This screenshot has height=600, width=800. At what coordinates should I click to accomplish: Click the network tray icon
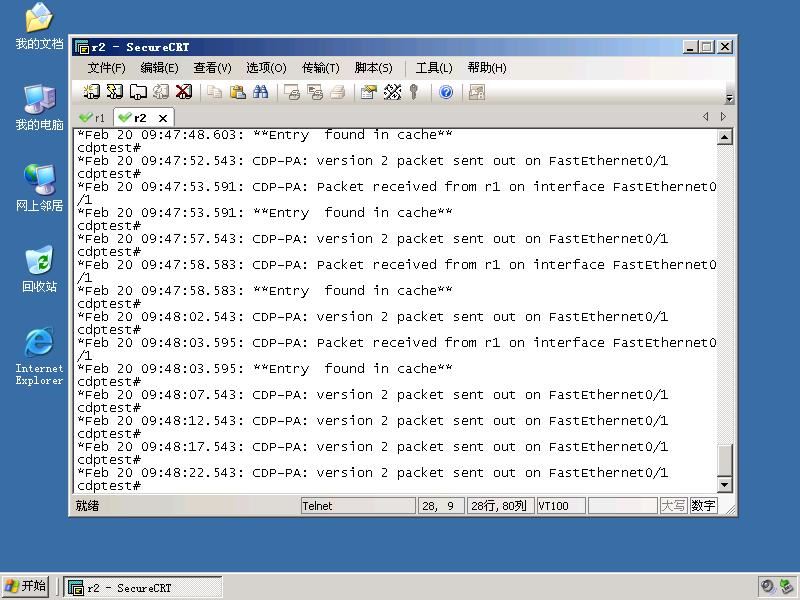click(x=786, y=586)
